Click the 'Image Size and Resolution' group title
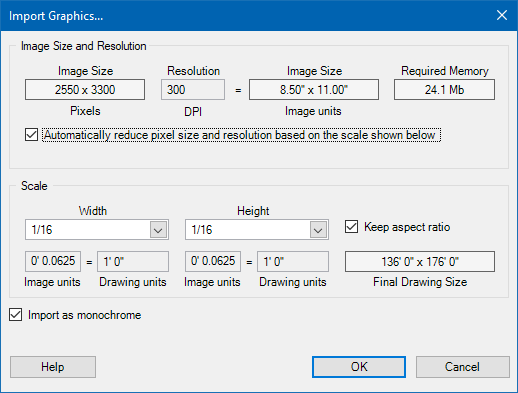This screenshot has width=518, height=393. (x=84, y=46)
